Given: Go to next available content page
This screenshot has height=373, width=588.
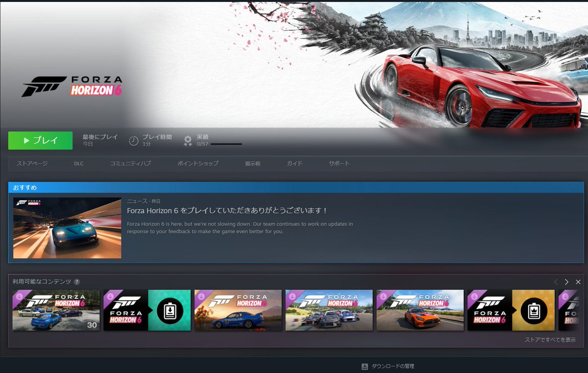Looking at the screenshot, I should tap(566, 282).
